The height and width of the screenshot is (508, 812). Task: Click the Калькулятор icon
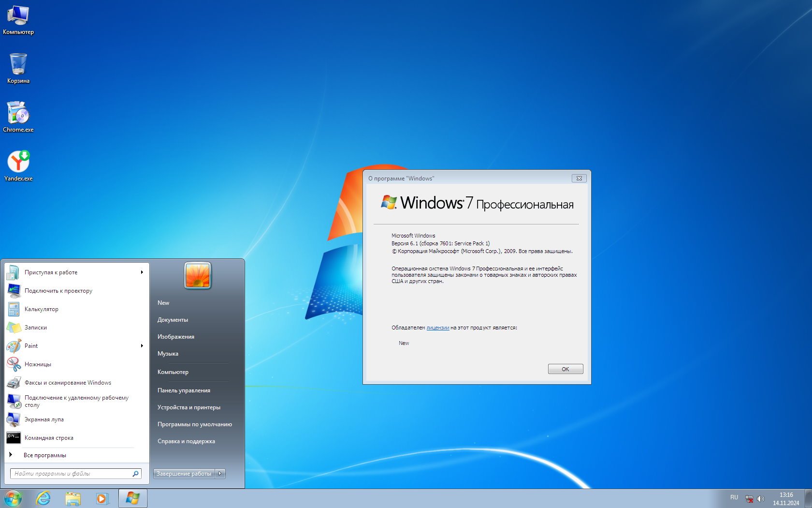(14, 309)
